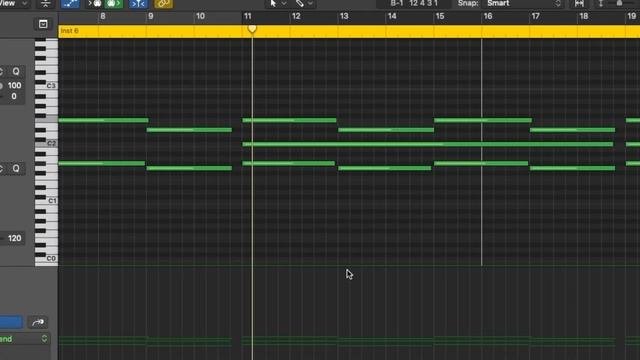Viewport: 640px width, 360px height.
Task: Open the Snap Smart dropdown
Action: (524, 3)
